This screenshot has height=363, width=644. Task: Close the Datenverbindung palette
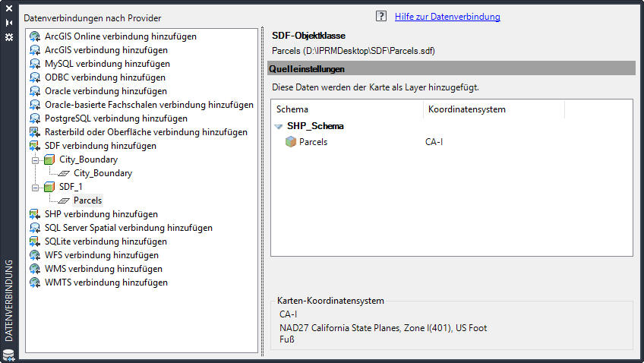(x=9, y=9)
